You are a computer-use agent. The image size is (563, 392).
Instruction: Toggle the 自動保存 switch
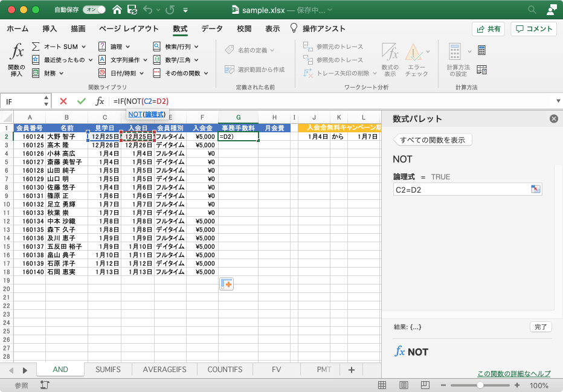[94, 10]
